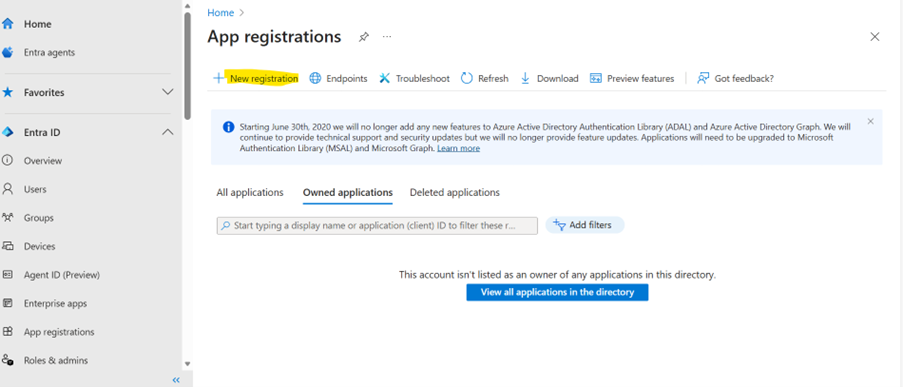
Task: Click the Got feedback? label
Action: 744,78
